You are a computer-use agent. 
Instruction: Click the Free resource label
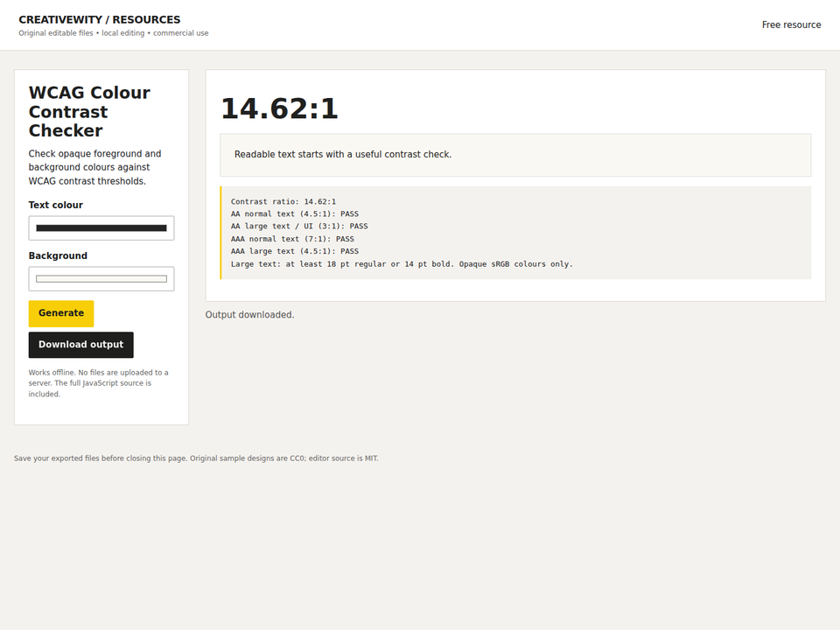click(791, 24)
